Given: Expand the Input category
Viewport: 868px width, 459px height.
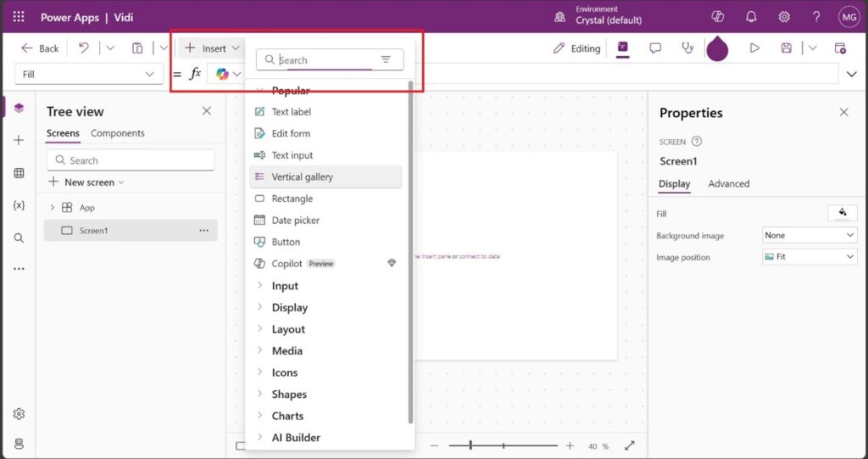Looking at the screenshot, I should pos(284,286).
